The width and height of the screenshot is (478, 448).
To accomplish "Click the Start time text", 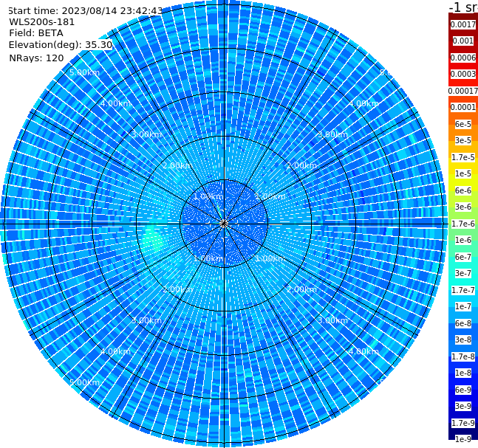I will click(86, 11).
